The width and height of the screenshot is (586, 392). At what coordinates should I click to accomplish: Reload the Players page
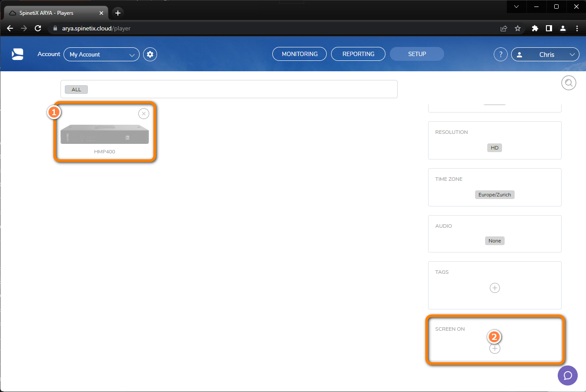(38, 28)
